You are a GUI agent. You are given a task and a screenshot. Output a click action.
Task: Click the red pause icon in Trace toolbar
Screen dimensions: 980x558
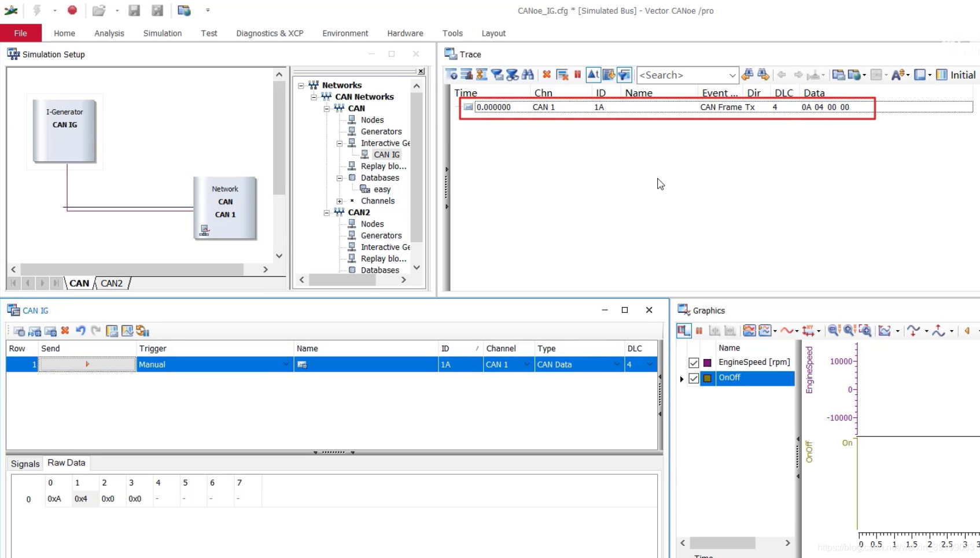[x=577, y=75]
